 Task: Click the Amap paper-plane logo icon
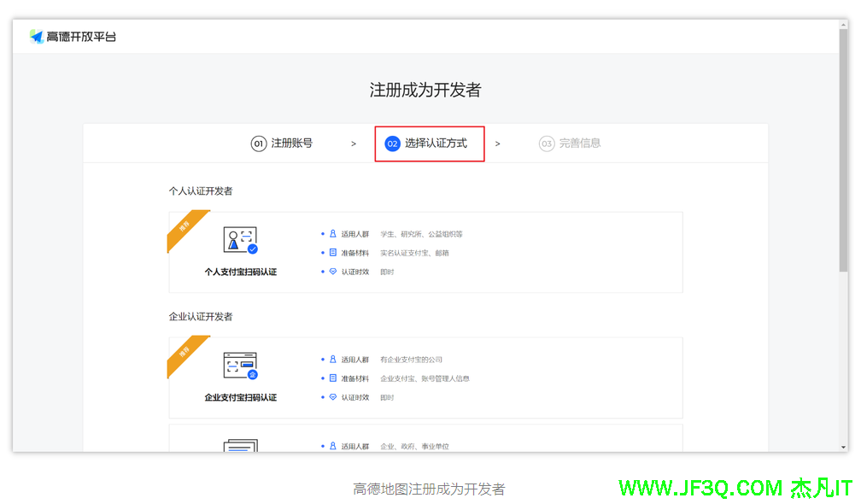coord(36,36)
